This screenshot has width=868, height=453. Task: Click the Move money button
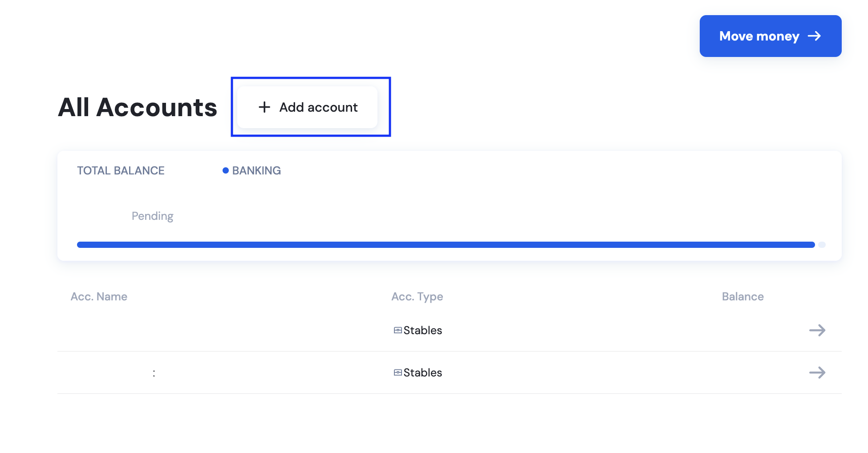(770, 36)
